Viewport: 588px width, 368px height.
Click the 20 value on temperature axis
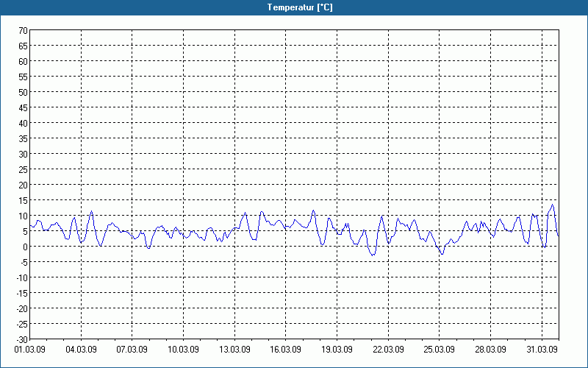pyautogui.click(x=24, y=185)
